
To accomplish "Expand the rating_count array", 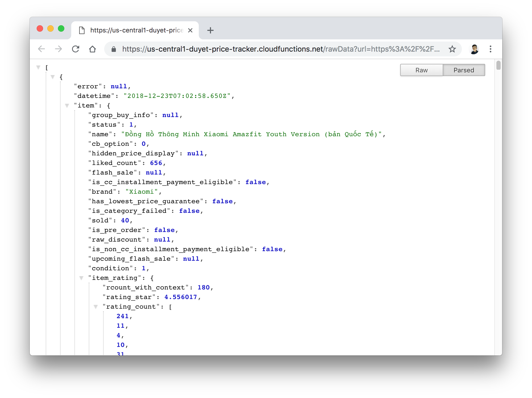I will point(96,306).
